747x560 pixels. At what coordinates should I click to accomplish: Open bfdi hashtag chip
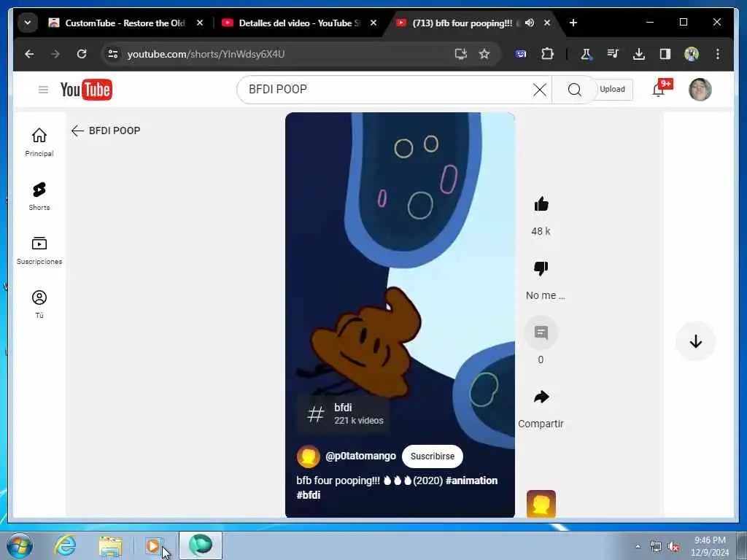344,414
